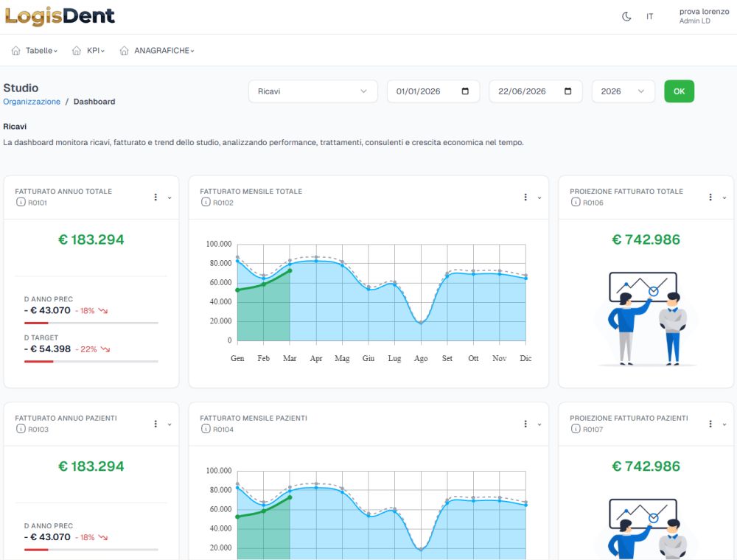Screen dimensions: 737x560
Task: Open three-dot menu on Fatturato Mensile Totale
Action: point(525,197)
